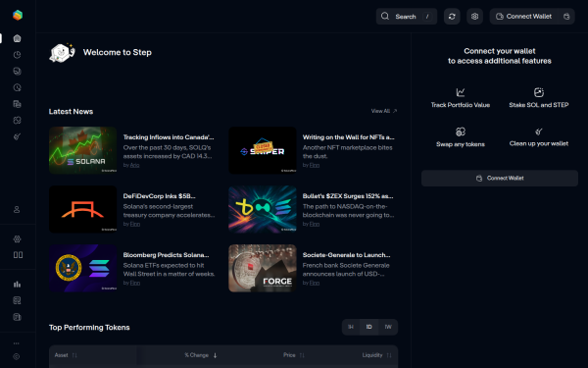The image size is (588, 368).
Task: Click the refresh icon in the top bar
Action: tap(452, 17)
